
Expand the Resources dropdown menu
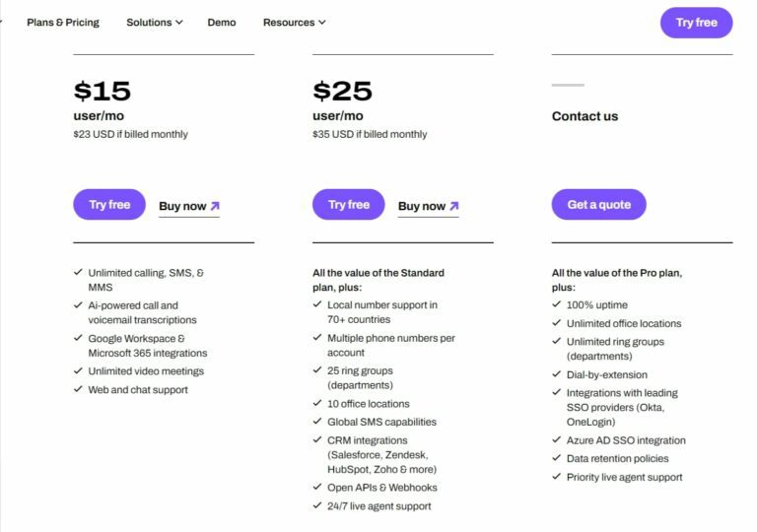(294, 23)
